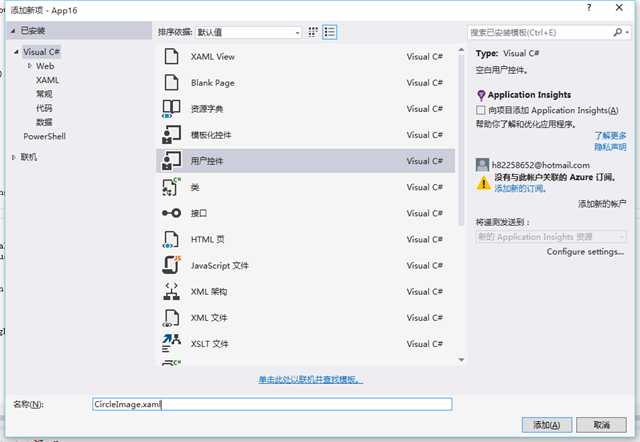This screenshot has height=442, width=640.
Task: Select the 用户控件 list row text
Action: point(207,161)
